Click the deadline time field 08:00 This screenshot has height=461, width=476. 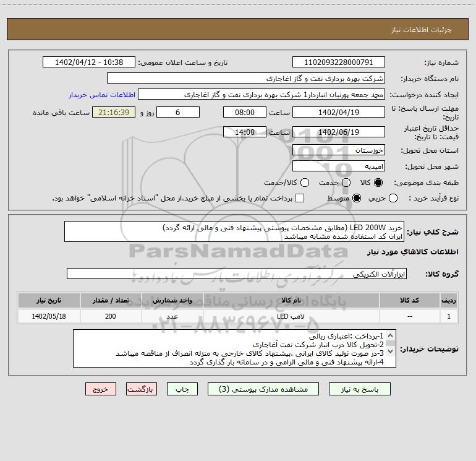(x=245, y=112)
